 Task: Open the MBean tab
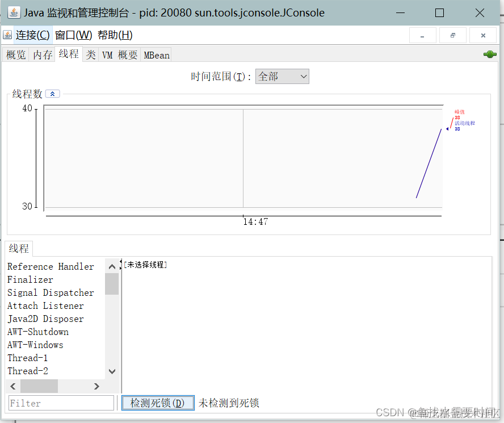click(157, 55)
